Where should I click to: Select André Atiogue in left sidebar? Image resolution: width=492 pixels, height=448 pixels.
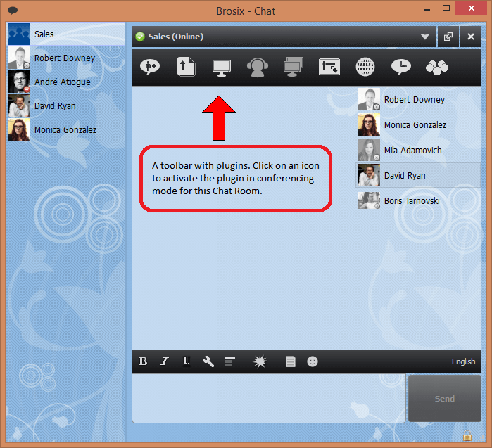66,82
